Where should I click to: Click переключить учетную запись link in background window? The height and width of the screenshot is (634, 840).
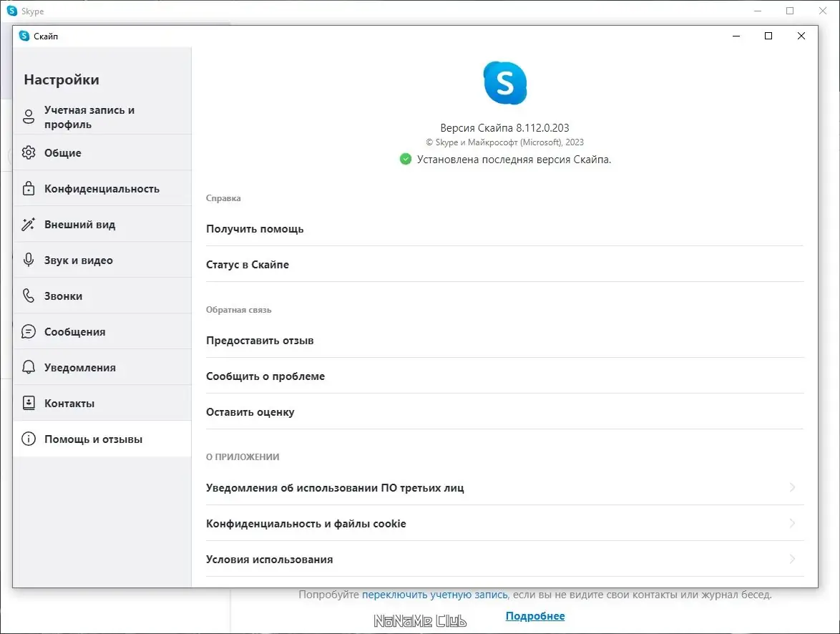point(434,595)
